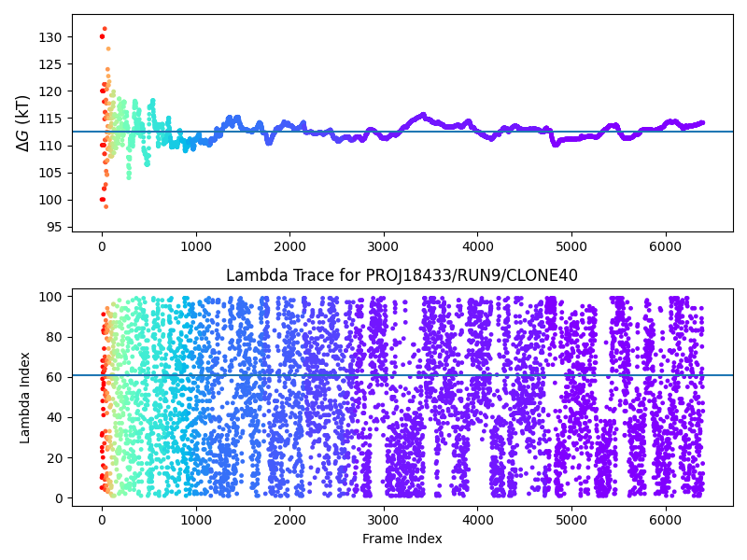Click the 6000 tick below the upper plot
The width and height of the screenshot is (747, 560).
(665, 245)
